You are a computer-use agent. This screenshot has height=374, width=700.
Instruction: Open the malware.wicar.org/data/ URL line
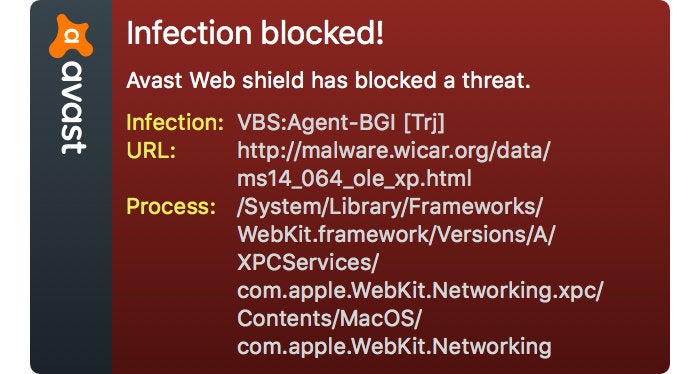click(x=394, y=151)
